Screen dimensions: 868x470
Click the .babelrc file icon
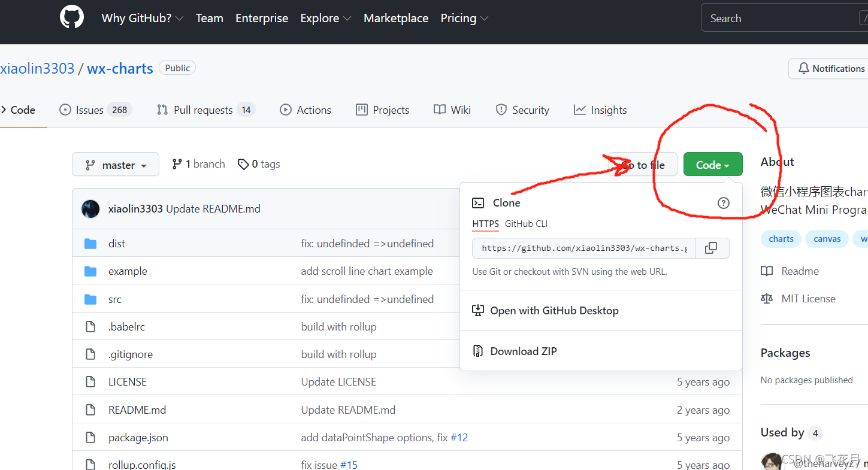coord(90,327)
